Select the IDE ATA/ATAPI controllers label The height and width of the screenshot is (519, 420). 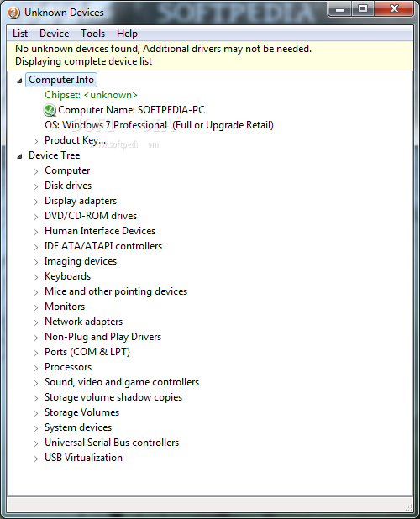[103, 246]
